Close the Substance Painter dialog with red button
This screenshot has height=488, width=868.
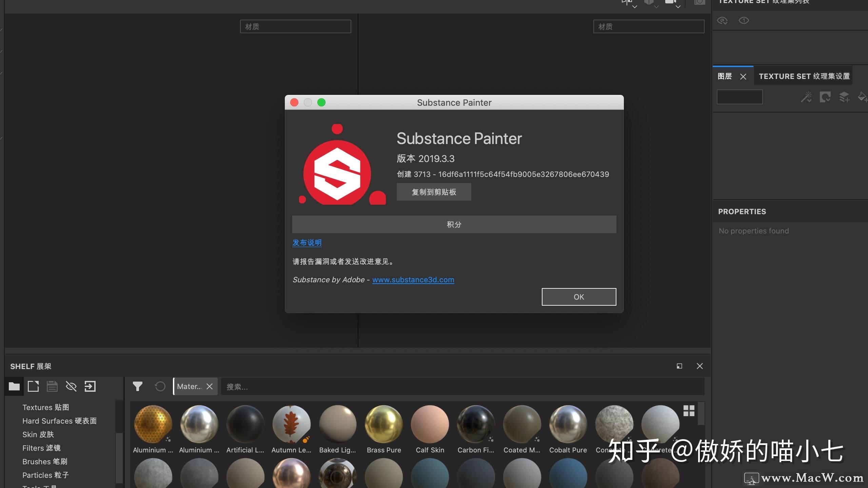tap(294, 102)
